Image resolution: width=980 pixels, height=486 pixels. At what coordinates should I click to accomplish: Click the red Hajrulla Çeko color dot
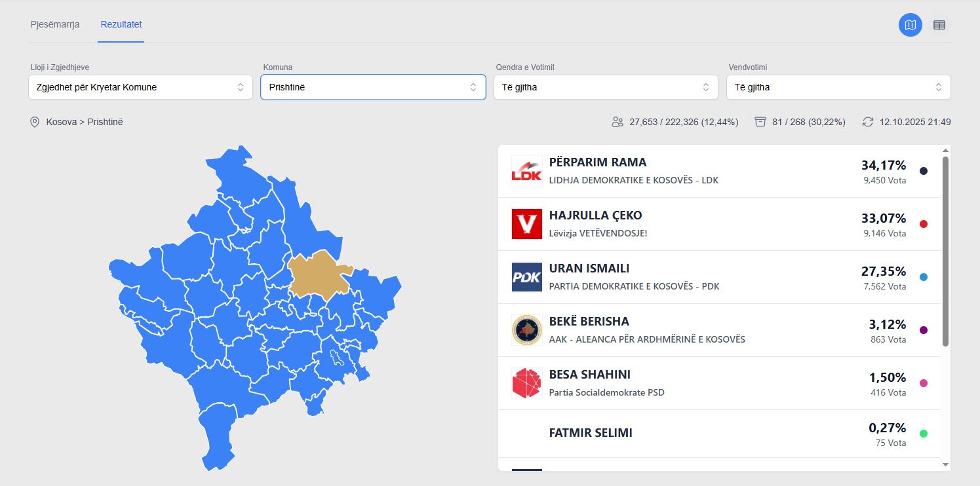pyautogui.click(x=924, y=224)
